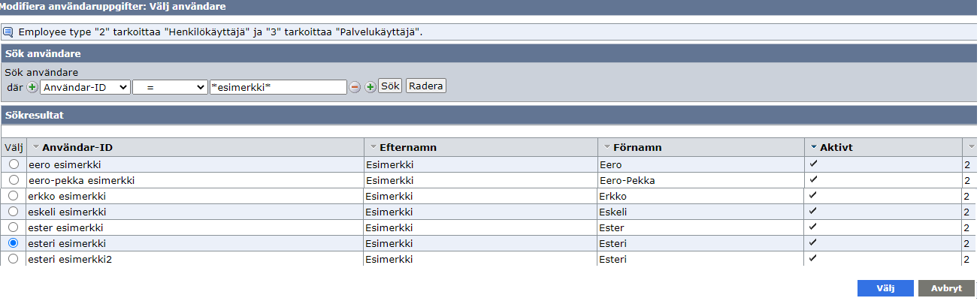Click the Efternamn column header

tap(407, 147)
